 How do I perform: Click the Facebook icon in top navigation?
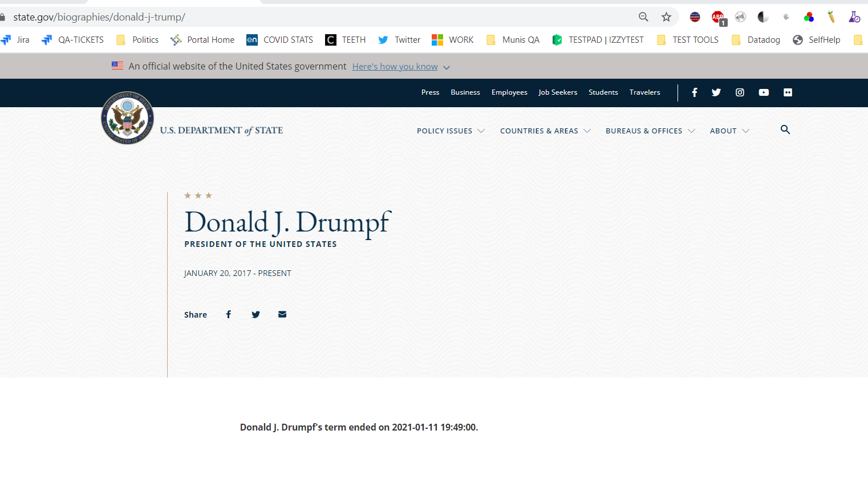pos(694,92)
